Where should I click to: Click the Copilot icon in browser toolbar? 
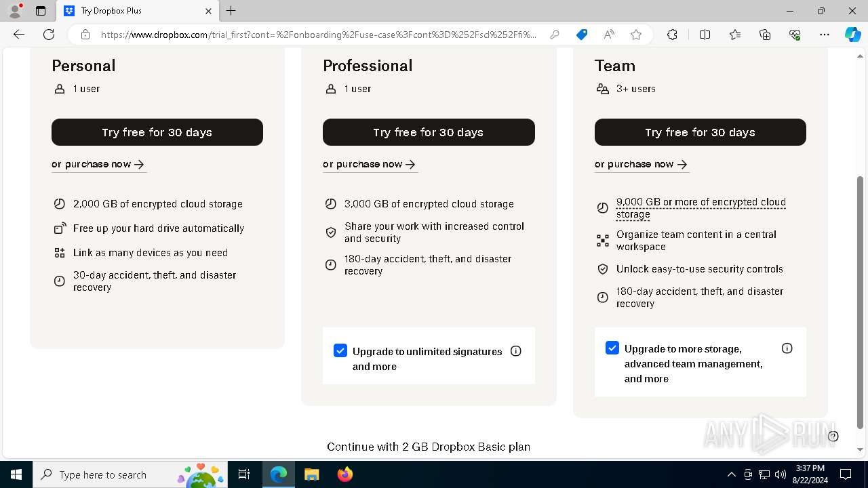click(852, 35)
